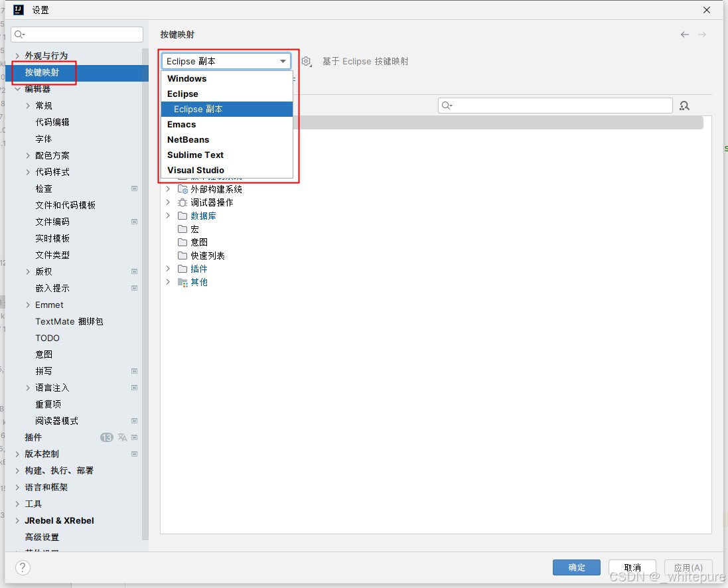The height and width of the screenshot is (588, 728).
Task: Click the 宏 folder icon
Action: (182, 229)
